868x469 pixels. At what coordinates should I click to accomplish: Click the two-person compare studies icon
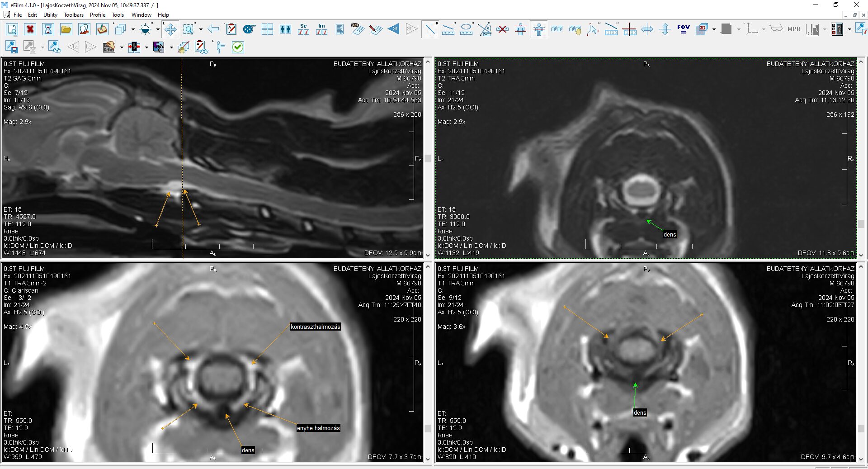click(285, 29)
